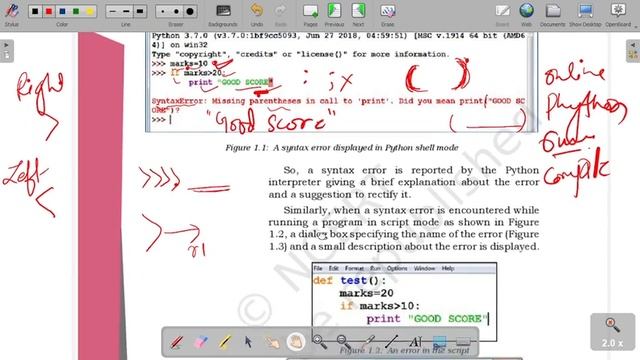
Task: Choose the small eraser size
Action: coord(162,11)
